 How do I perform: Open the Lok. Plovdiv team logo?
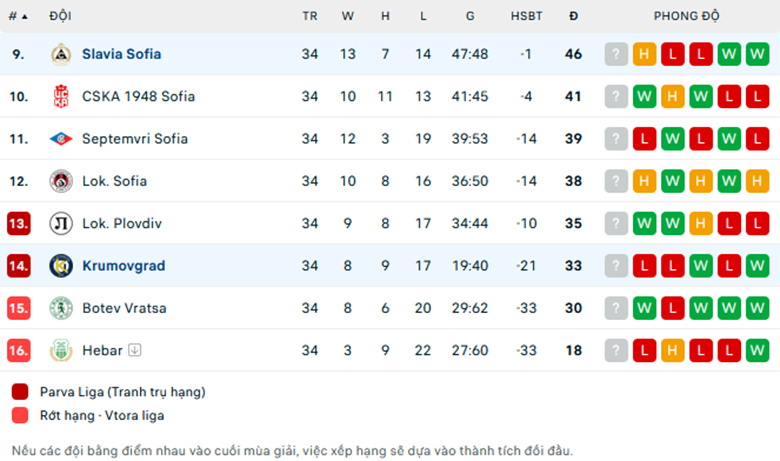coord(61,223)
